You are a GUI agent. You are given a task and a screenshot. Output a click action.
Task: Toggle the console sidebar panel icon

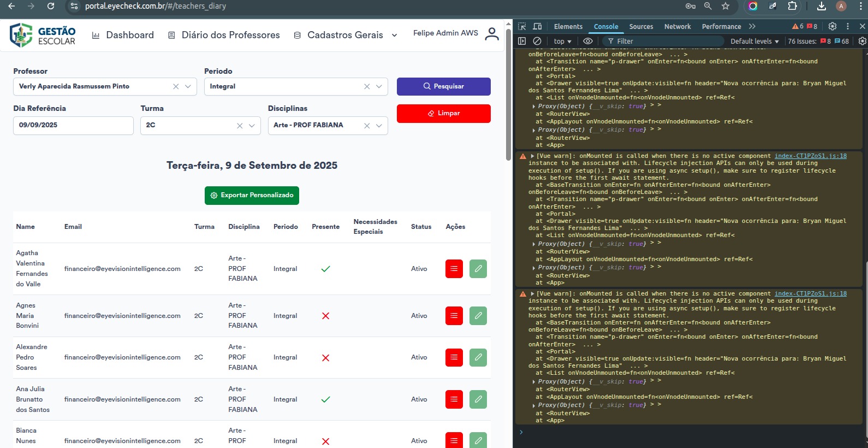pos(522,41)
